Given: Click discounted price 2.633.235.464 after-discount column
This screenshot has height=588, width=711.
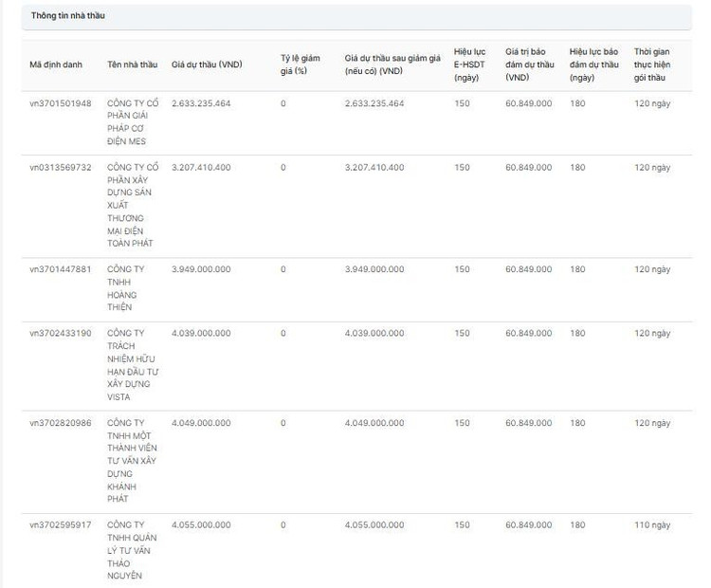Looking at the screenshot, I should click(x=374, y=103).
